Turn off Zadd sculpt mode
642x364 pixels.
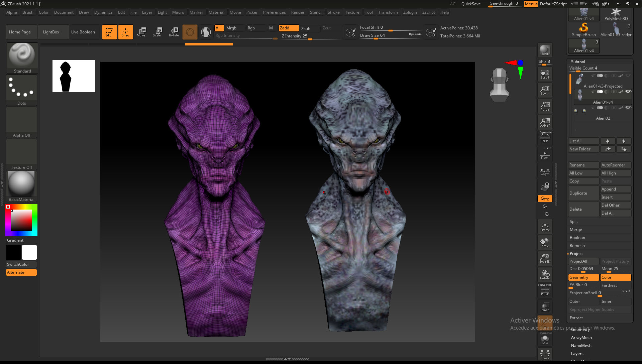click(288, 28)
